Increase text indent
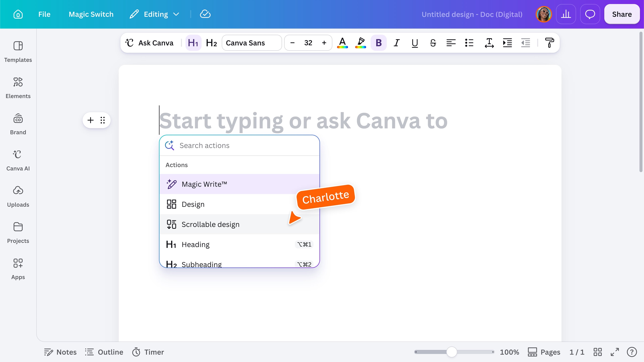This screenshot has width=644, height=362. (x=507, y=43)
